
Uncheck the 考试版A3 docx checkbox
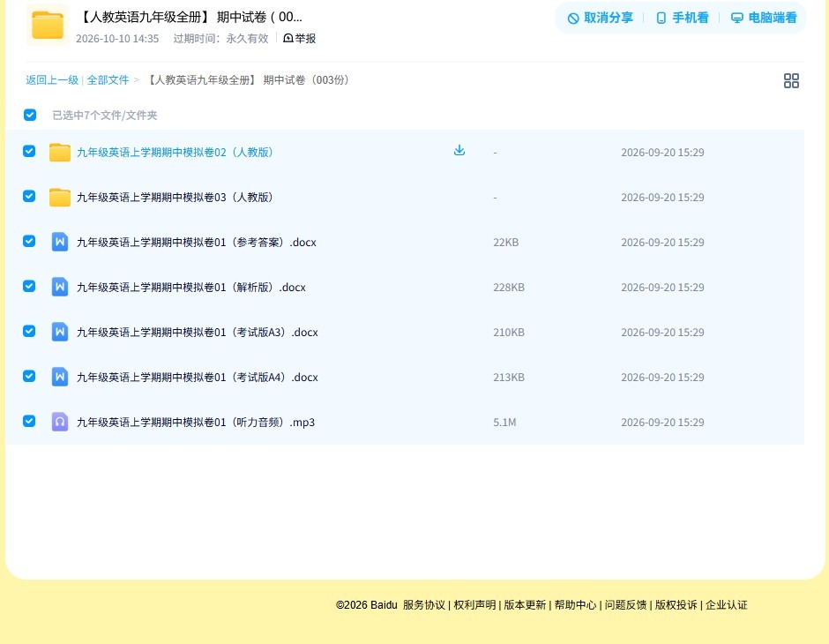pos(29,331)
